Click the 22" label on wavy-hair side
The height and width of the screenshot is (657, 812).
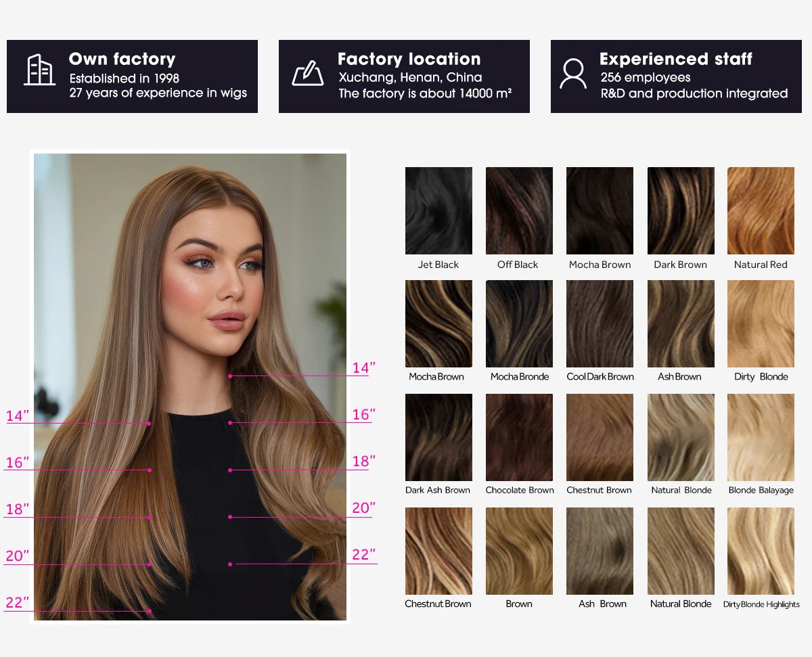364,555
